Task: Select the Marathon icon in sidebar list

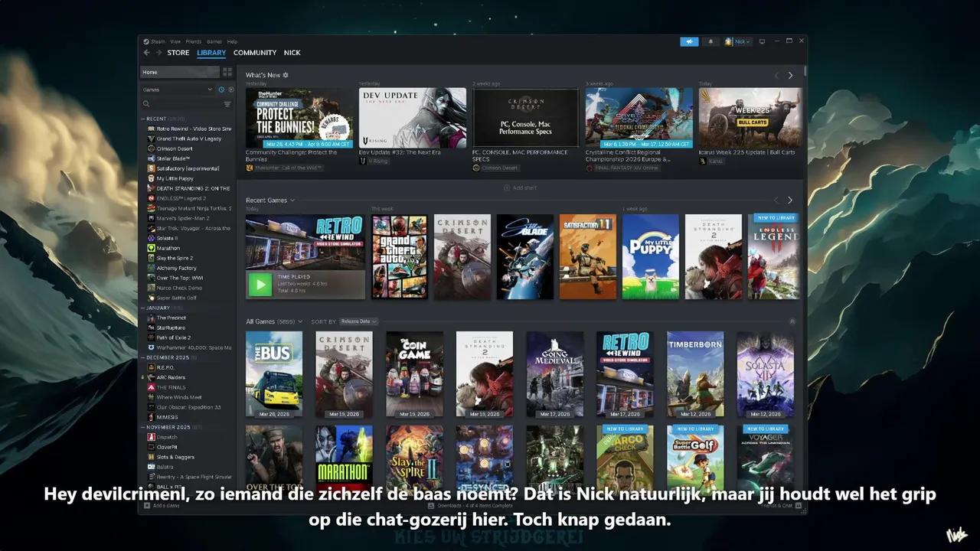Action: pos(151,248)
